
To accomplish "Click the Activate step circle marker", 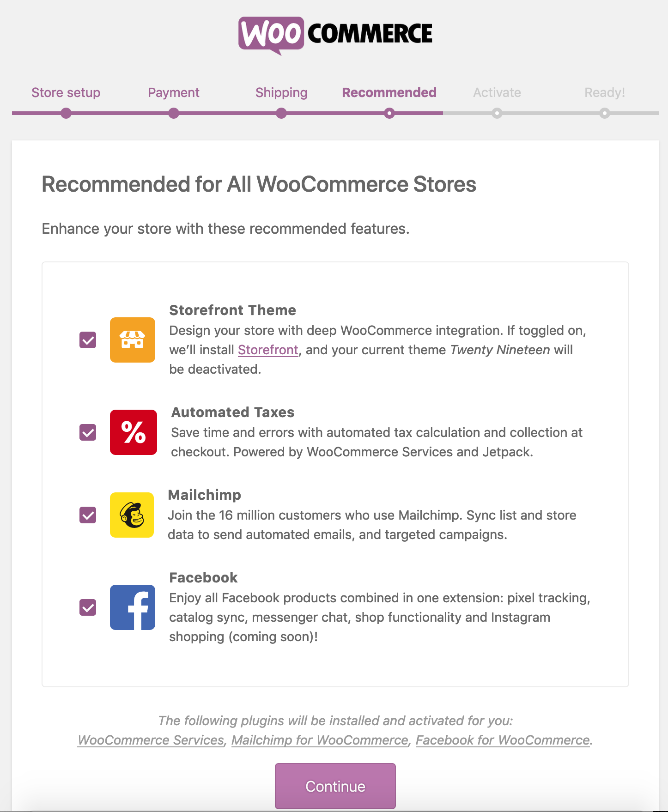I will click(x=497, y=112).
